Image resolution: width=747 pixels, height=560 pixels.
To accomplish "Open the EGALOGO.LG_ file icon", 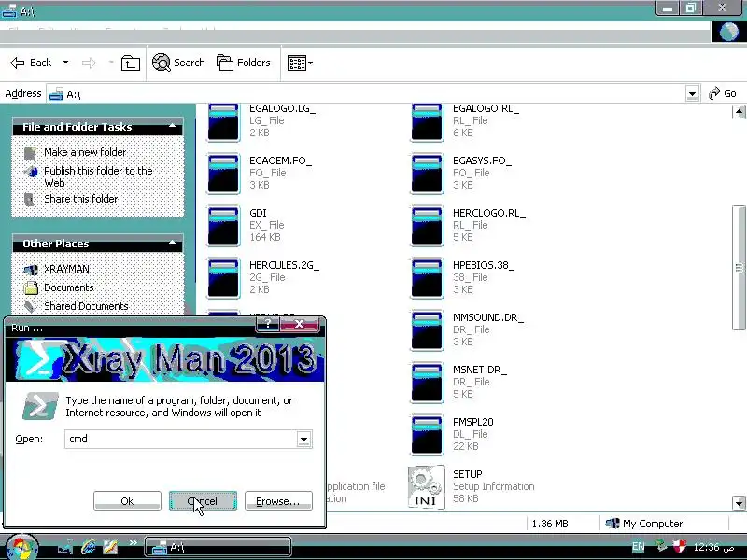I will click(x=223, y=122).
